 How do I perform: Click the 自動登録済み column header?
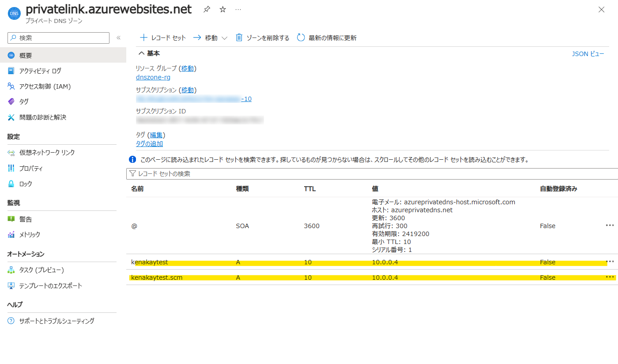pyautogui.click(x=558, y=189)
